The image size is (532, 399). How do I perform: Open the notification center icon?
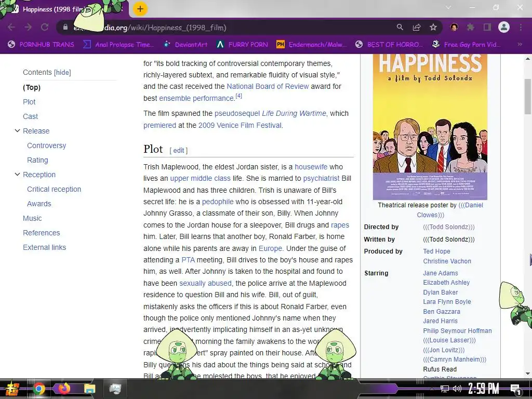[x=515, y=389]
